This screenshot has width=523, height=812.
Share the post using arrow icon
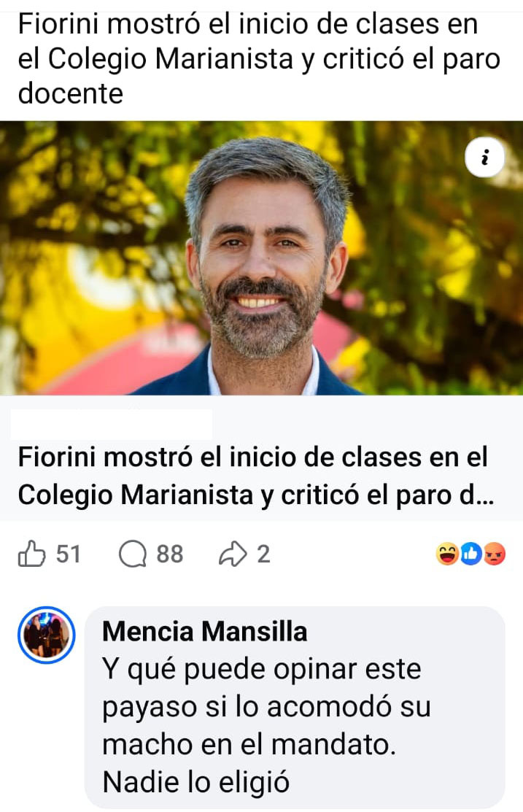[x=233, y=554]
